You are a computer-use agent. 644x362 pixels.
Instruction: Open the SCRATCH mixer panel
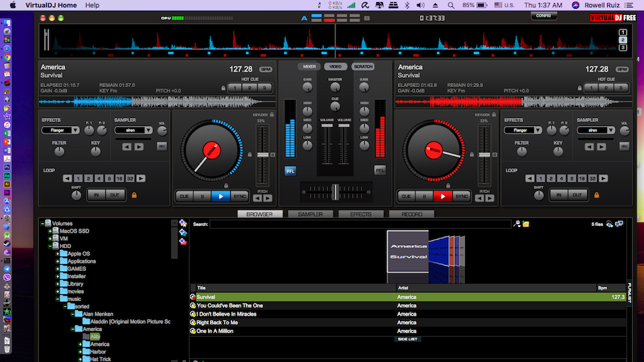pos(363,66)
